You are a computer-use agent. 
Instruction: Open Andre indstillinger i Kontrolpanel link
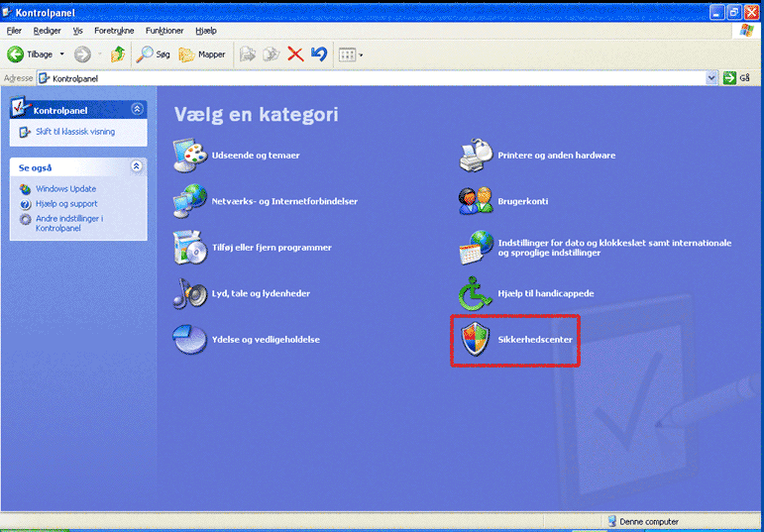click(69, 223)
